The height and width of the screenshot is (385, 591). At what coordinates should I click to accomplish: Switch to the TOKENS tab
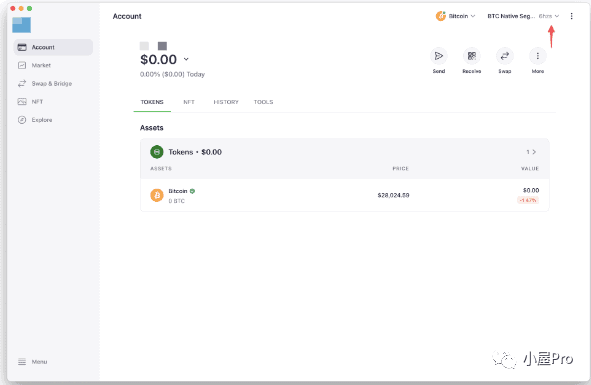pos(152,102)
